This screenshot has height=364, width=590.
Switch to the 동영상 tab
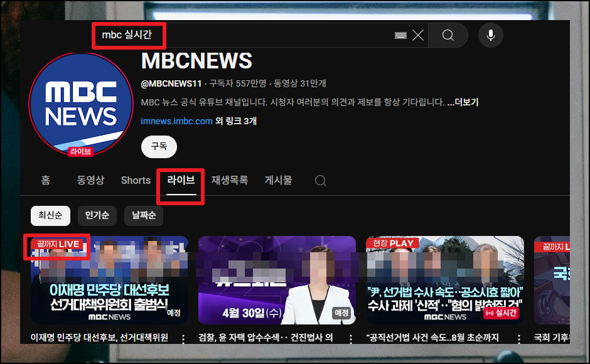click(90, 180)
